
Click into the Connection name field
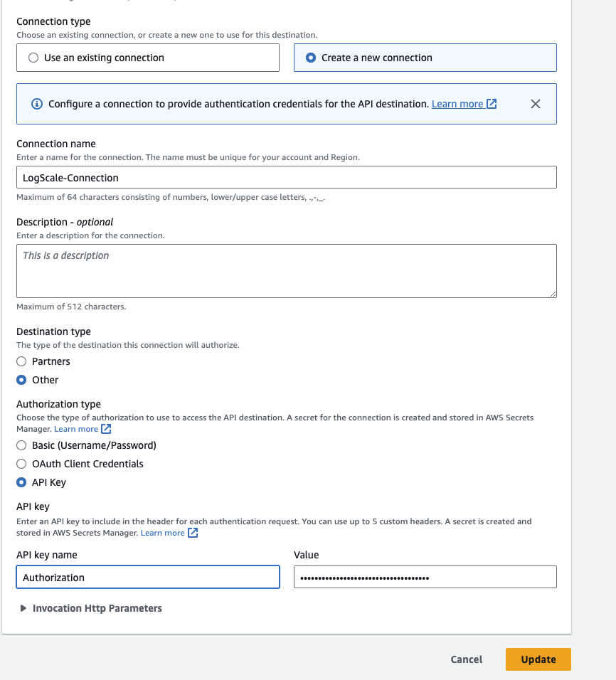286,177
